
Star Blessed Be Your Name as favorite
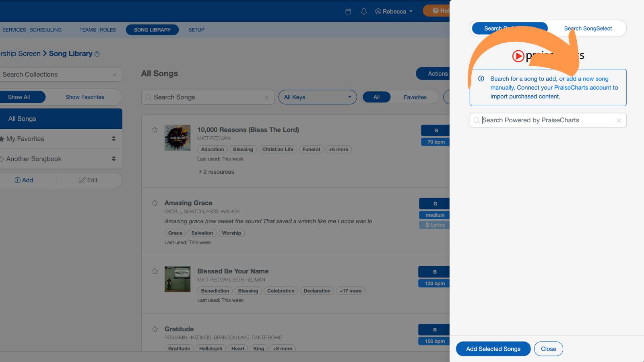click(155, 271)
